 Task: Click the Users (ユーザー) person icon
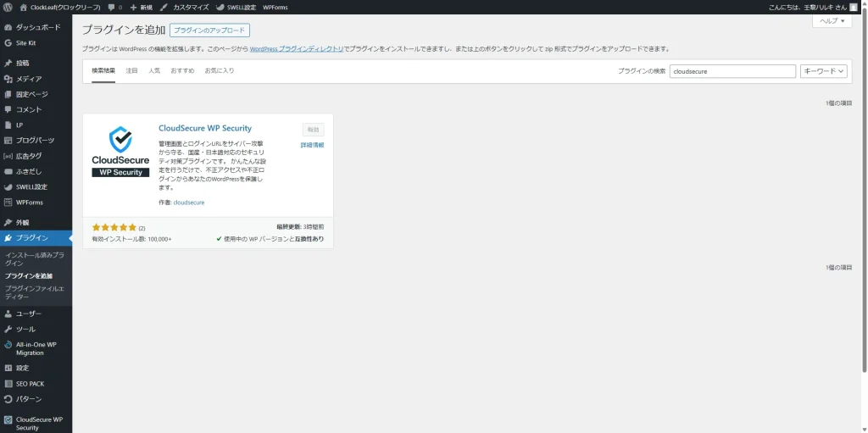(8, 314)
